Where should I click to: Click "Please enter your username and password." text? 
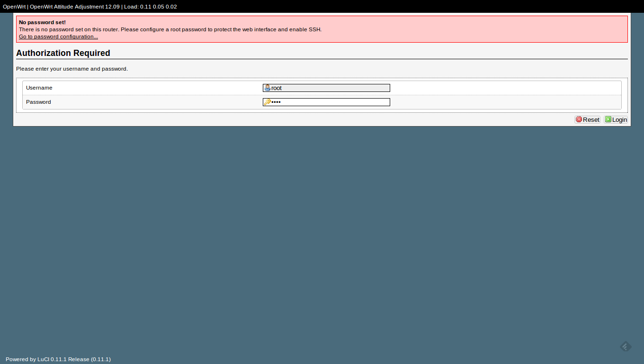[72, 69]
